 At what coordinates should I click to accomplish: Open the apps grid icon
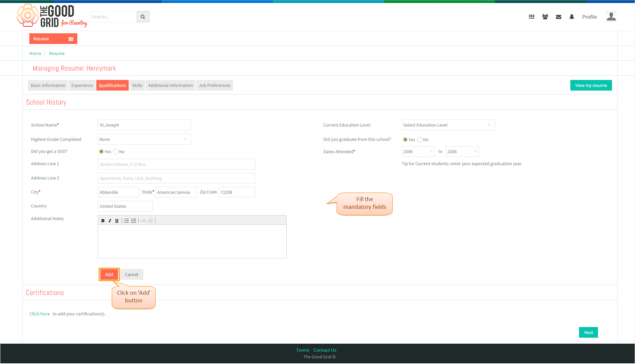click(x=532, y=17)
